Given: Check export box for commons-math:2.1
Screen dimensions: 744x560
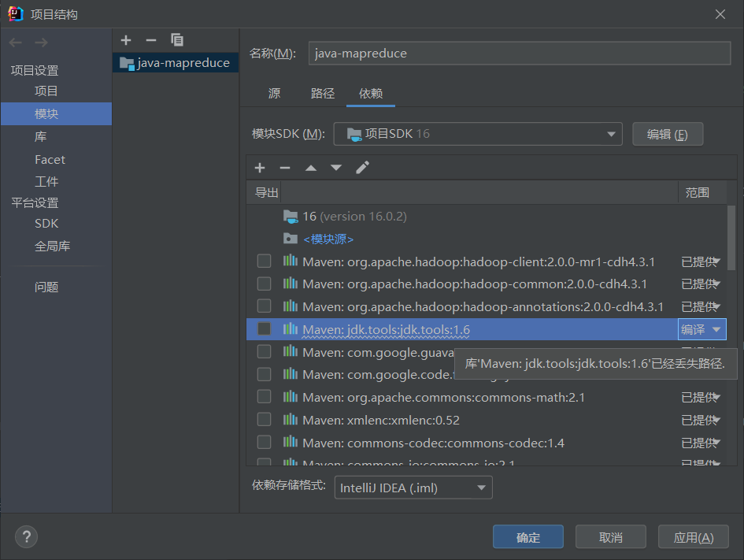Looking at the screenshot, I should click(x=265, y=397).
